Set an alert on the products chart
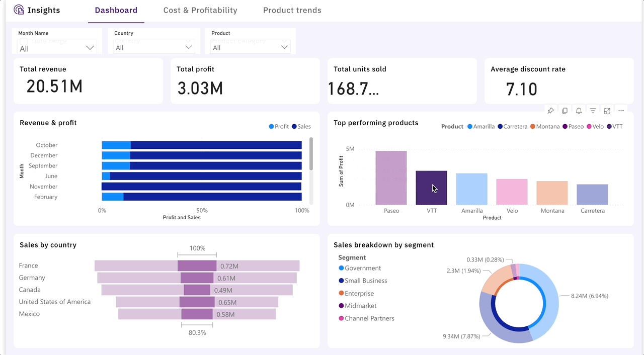644x355 pixels. click(579, 111)
